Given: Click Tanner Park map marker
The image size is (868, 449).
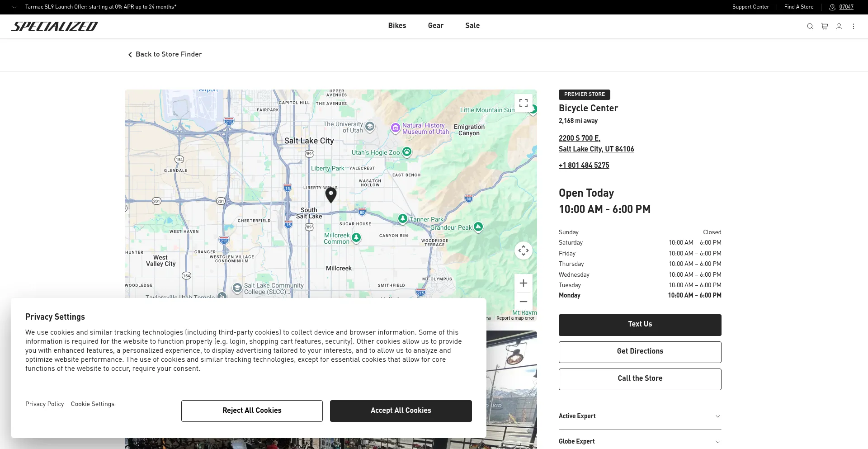Looking at the screenshot, I should [x=402, y=218].
